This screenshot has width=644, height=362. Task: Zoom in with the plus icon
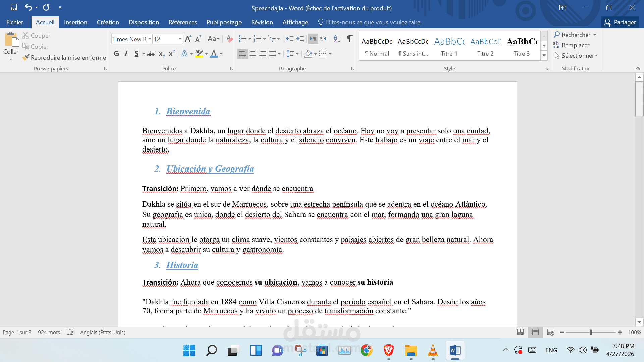click(x=620, y=332)
